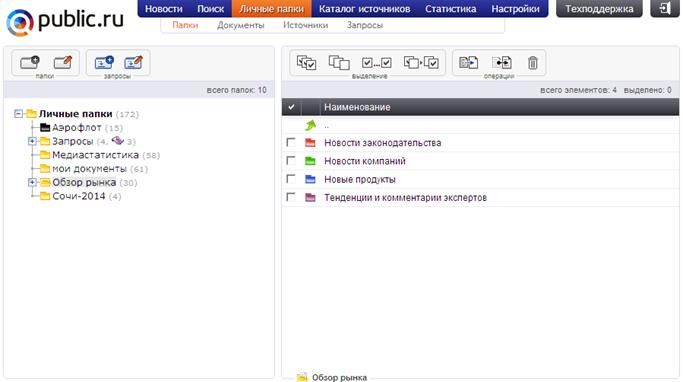683x382 pixels.
Task: Tick the Новости компаний checkbox
Action: [291, 161]
